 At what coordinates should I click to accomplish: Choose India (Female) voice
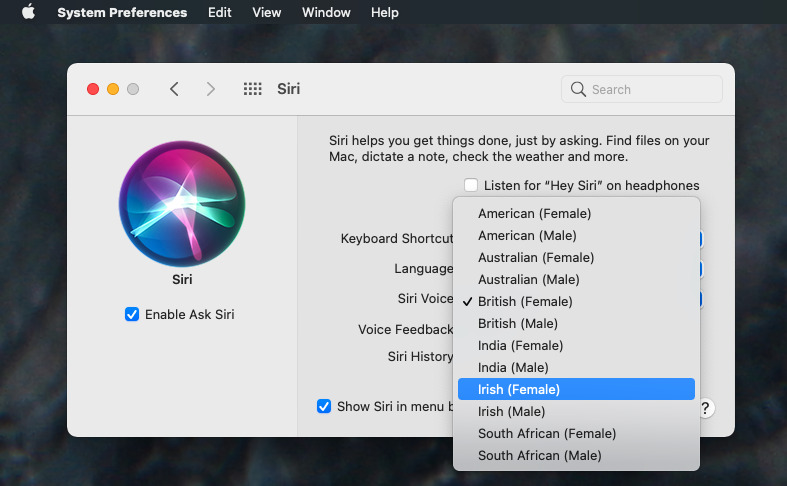pos(520,345)
